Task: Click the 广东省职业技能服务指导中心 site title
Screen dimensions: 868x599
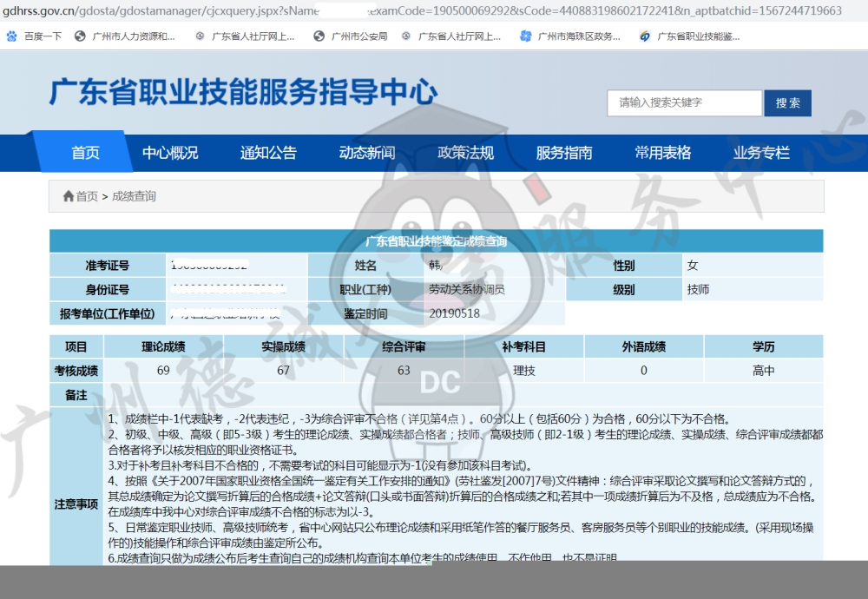Action: coord(244,92)
